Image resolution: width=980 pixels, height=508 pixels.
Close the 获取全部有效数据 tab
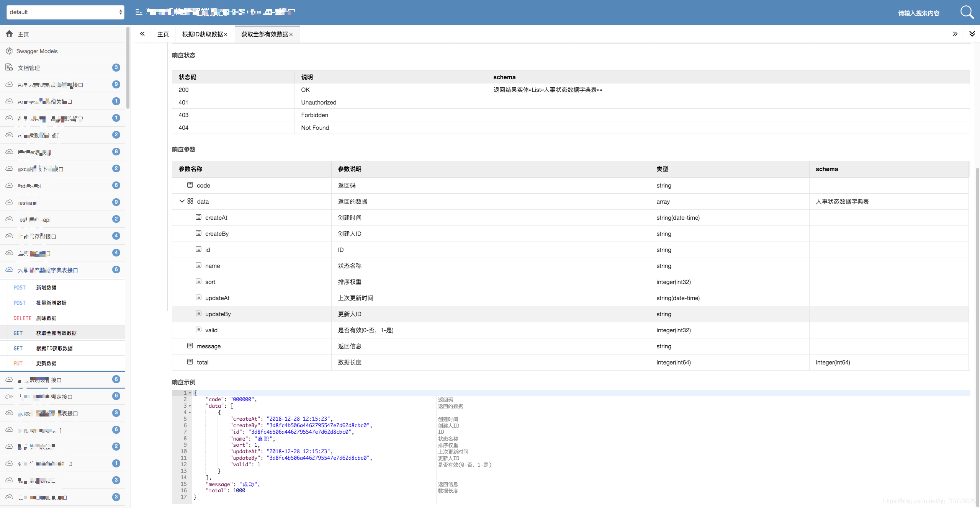(x=291, y=34)
